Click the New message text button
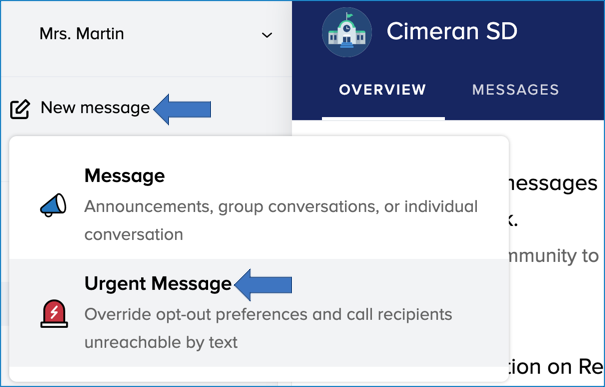Image resolution: width=605 pixels, height=387 pixels. (95, 108)
